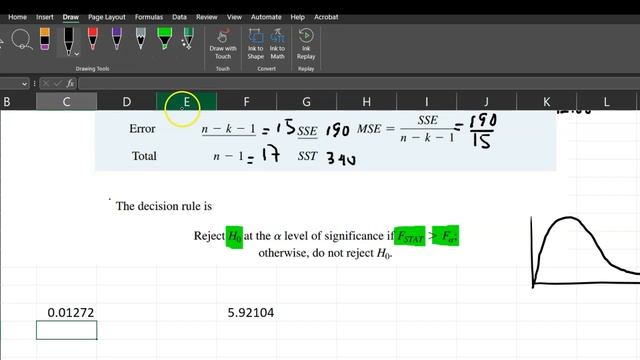The height and width of the screenshot is (360, 640).
Task: Select the Lasso select tool
Action: pyautogui.click(x=21, y=40)
